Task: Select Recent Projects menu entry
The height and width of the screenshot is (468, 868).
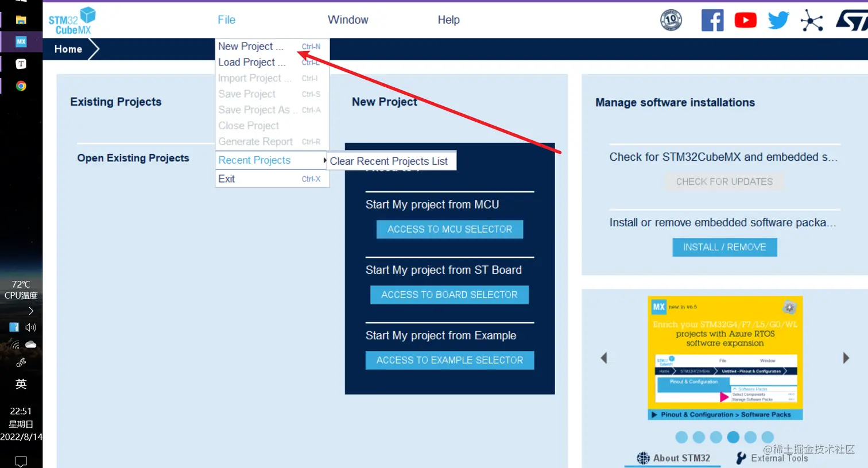Action: 272,160
